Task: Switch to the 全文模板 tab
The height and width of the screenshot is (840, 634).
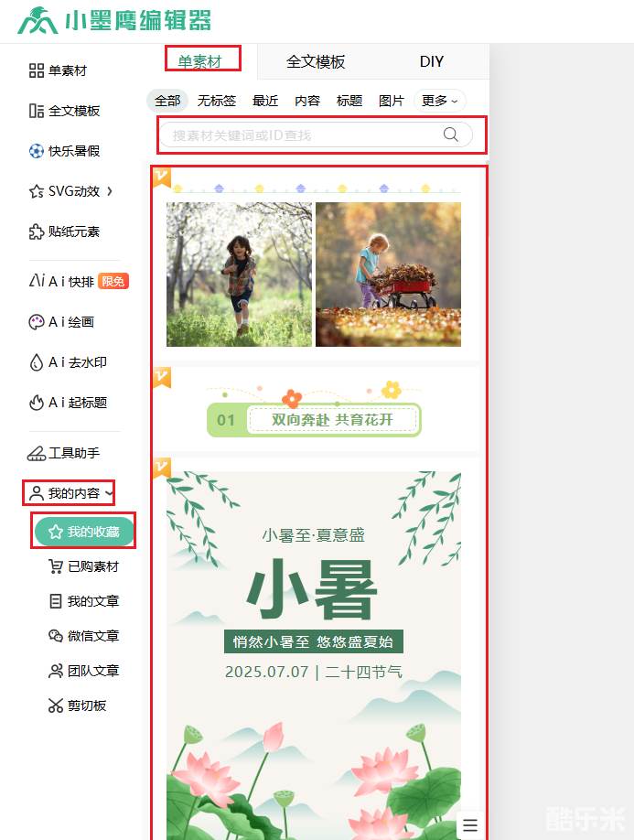Action: [x=316, y=61]
